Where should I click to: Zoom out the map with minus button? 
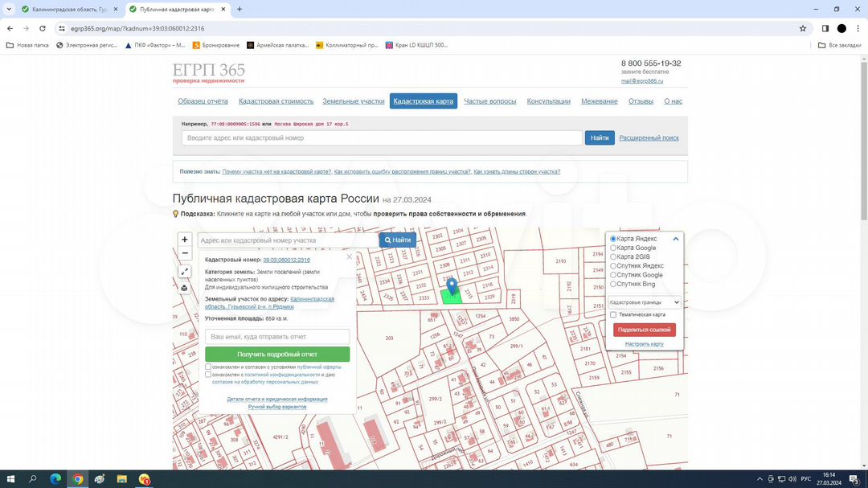[x=185, y=253]
